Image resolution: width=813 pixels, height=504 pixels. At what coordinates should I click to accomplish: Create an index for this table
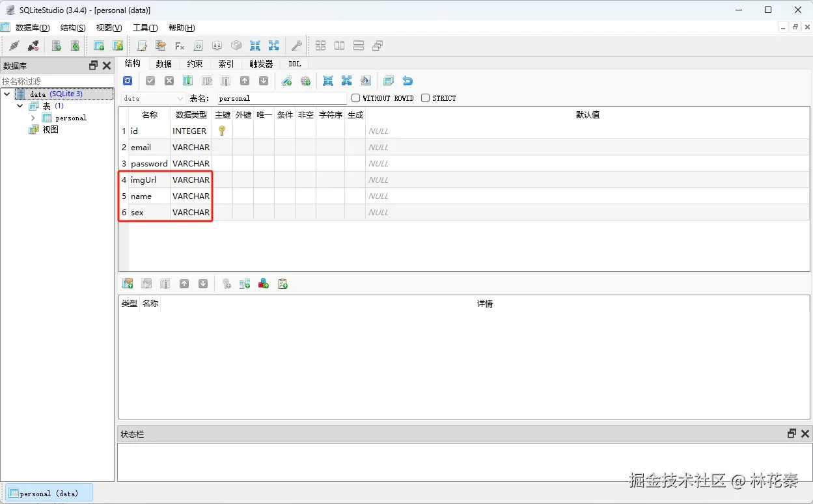coord(286,81)
